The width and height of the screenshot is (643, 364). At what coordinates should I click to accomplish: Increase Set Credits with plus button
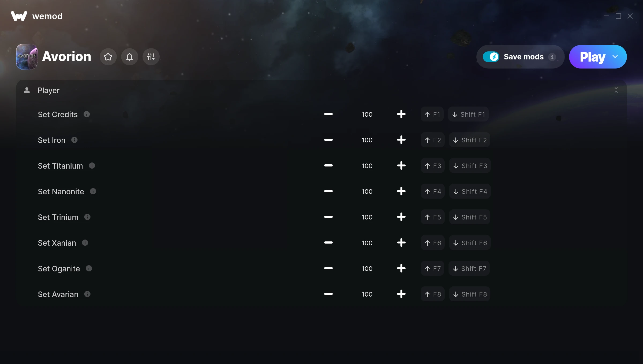click(401, 114)
